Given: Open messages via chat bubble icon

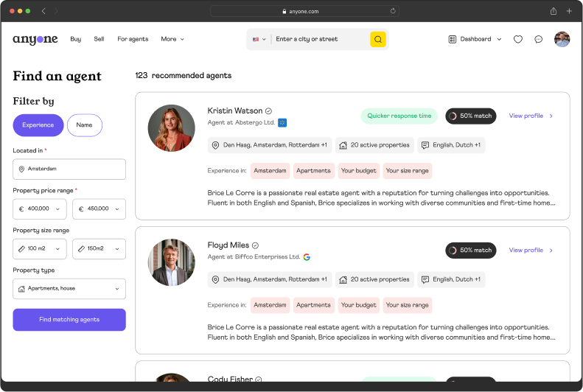Looking at the screenshot, I should click(x=539, y=39).
